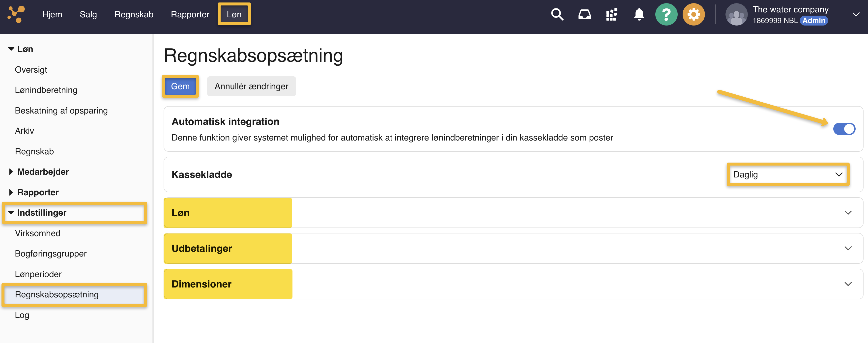Disable the Automatisk integration toggle
Viewport: 868px width, 343px height.
[844, 129]
